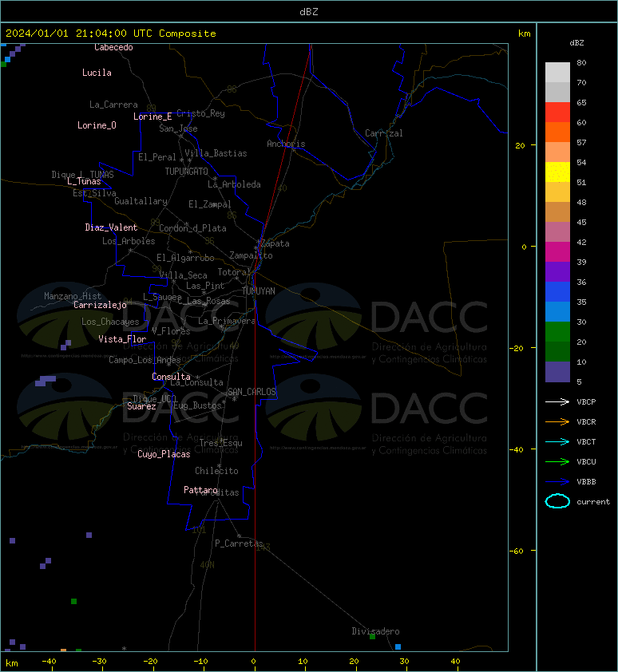Click the 'Consulta' label

pyautogui.click(x=171, y=377)
